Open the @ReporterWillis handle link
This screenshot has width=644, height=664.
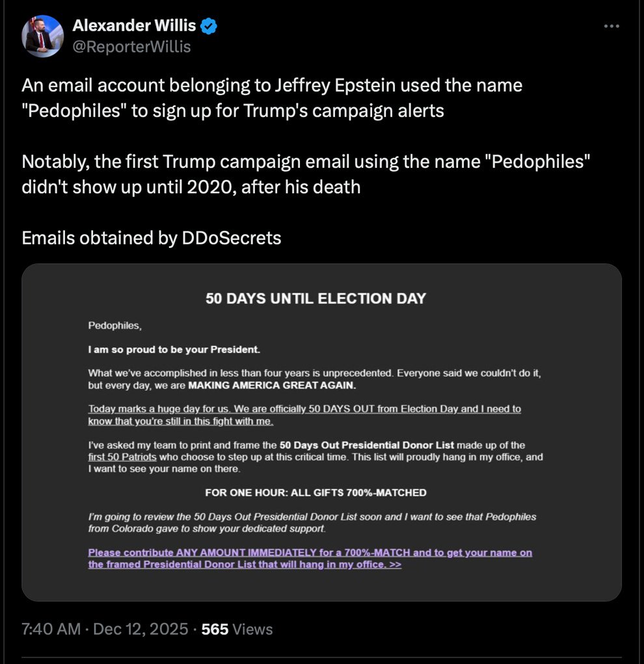pos(131,47)
